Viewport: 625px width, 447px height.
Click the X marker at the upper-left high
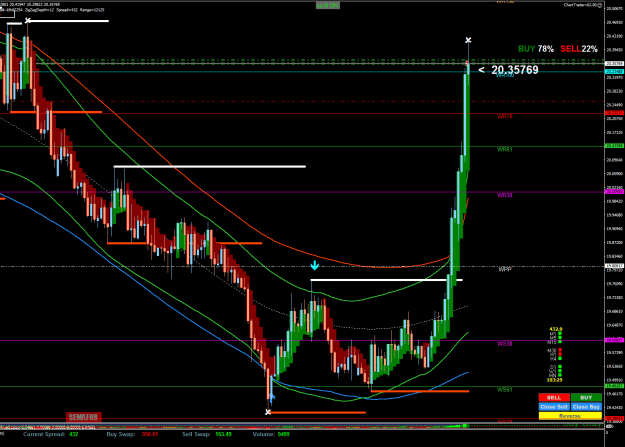point(28,20)
